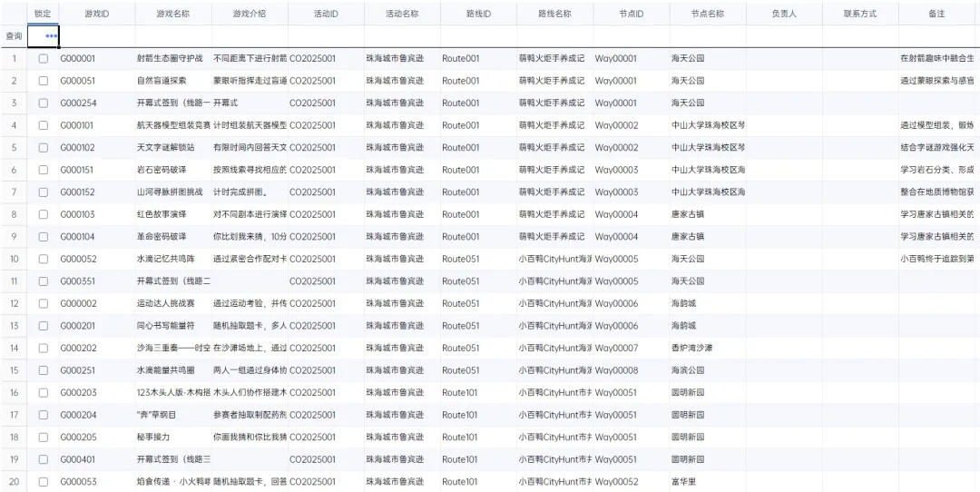This screenshot has height=492, width=980.
Task: Select the 路线名称 column header
Action: pyautogui.click(x=554, y=15)
